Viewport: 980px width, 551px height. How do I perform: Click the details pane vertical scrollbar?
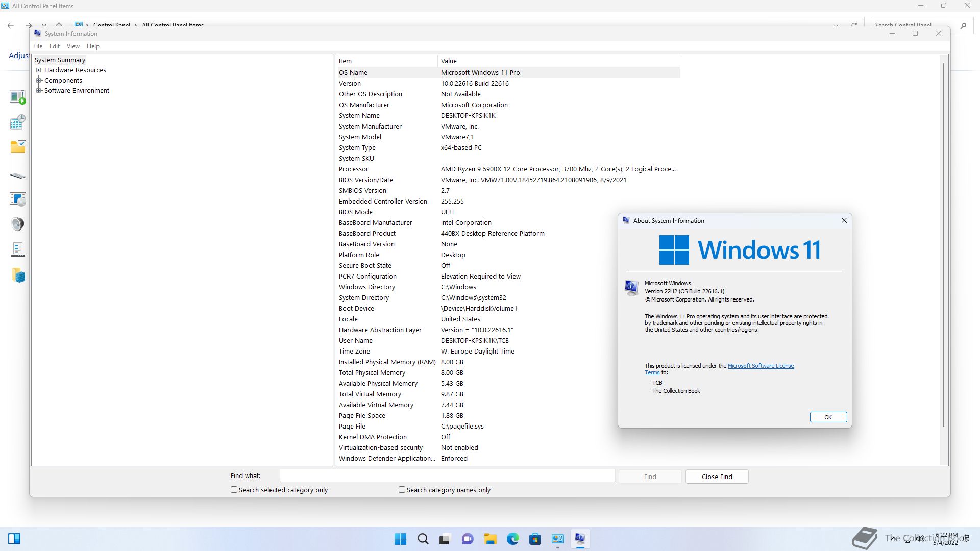[944, 245]
